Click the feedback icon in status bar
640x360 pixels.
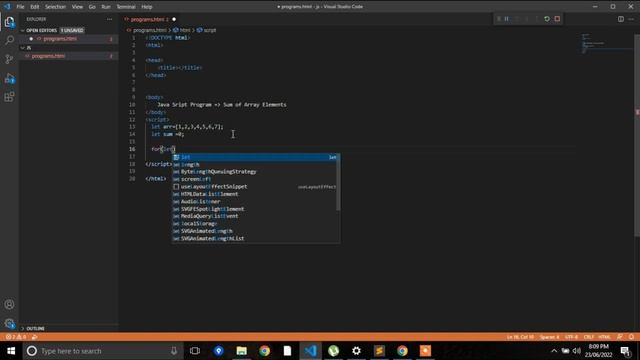620,337
